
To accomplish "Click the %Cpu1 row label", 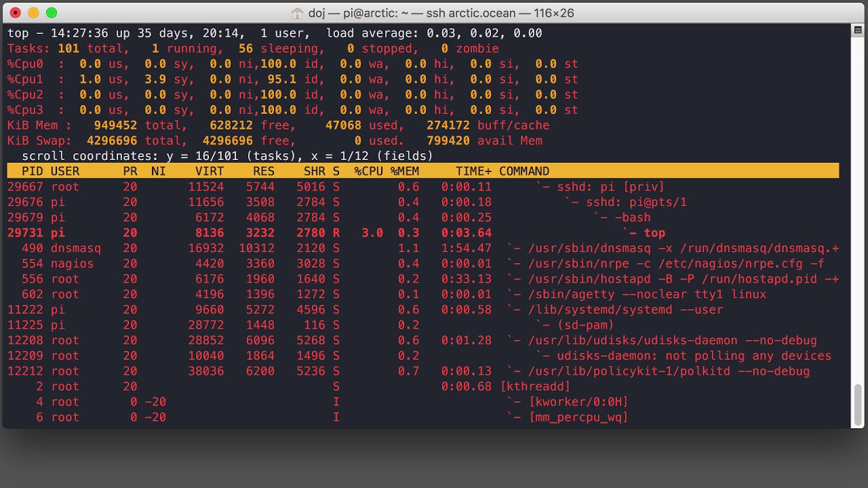I will point(25,79).
